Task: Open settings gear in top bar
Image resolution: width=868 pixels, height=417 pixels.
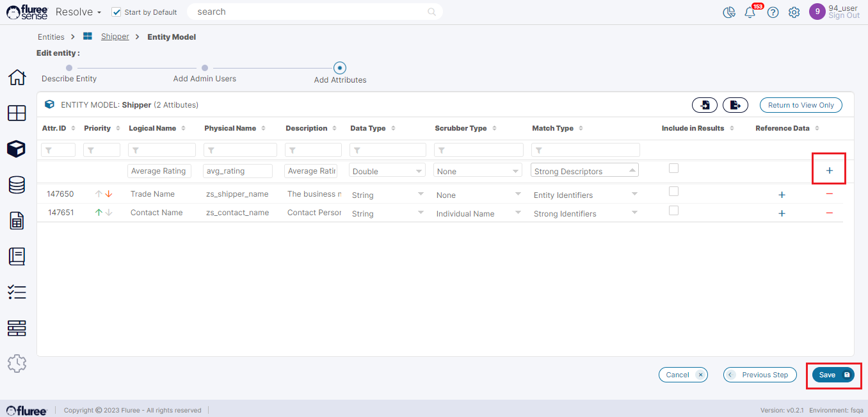Action: point(794,13)
